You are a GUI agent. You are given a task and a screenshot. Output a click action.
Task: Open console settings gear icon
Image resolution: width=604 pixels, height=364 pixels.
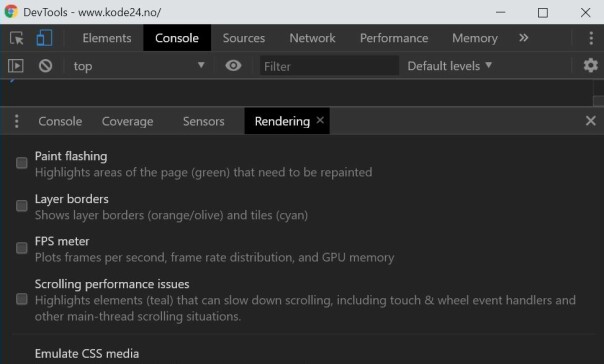pos(591,65)
